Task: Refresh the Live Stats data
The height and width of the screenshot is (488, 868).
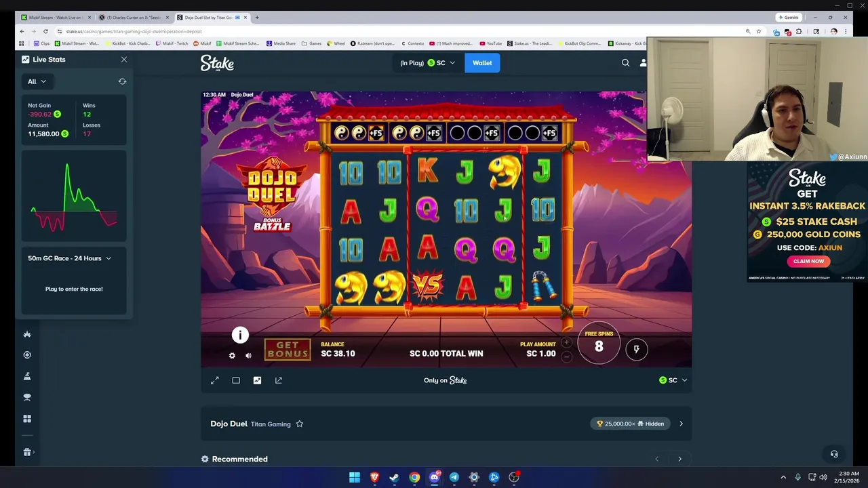Action: (x=122, y=81)
